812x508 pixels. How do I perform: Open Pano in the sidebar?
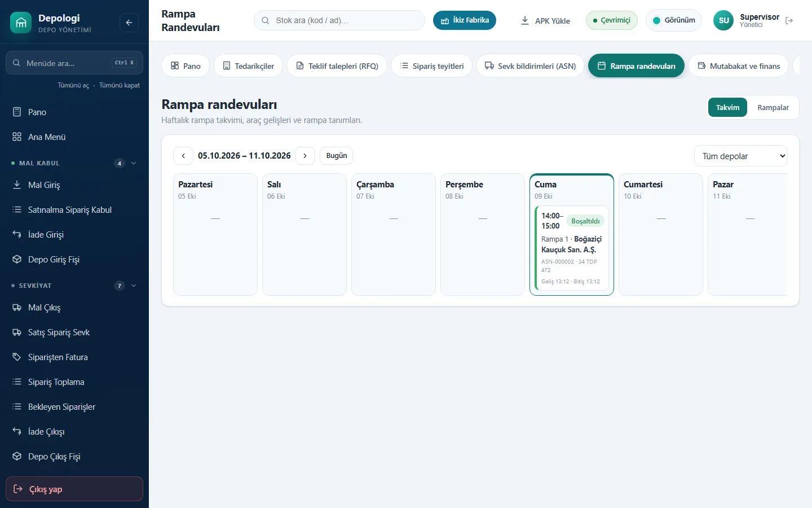point(74,112)
